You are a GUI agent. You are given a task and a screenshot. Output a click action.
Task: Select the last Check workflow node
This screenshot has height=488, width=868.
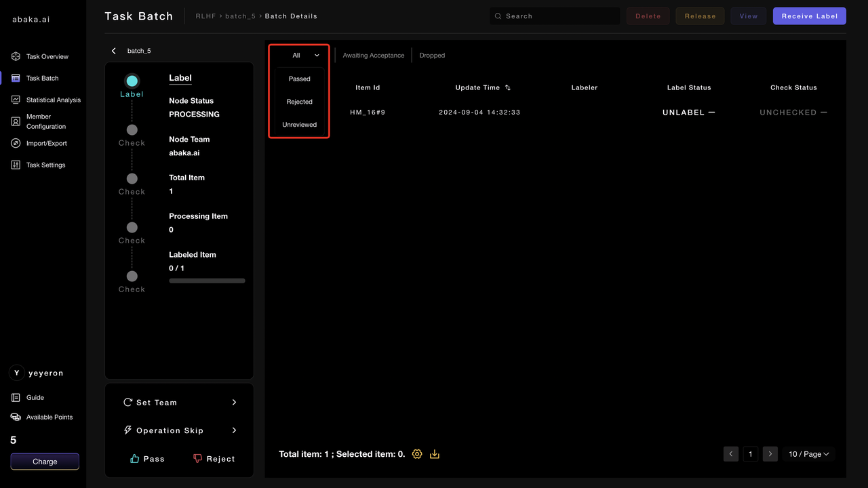[132, 277]
